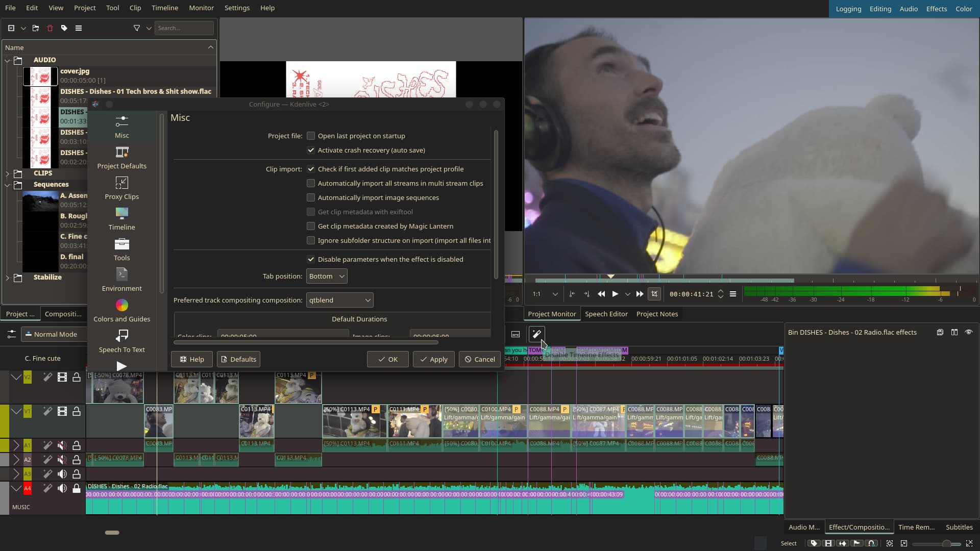Toggle zone crop icon in project monitor
The height and width of the screenshot is (551, 980).
point(654,294)
